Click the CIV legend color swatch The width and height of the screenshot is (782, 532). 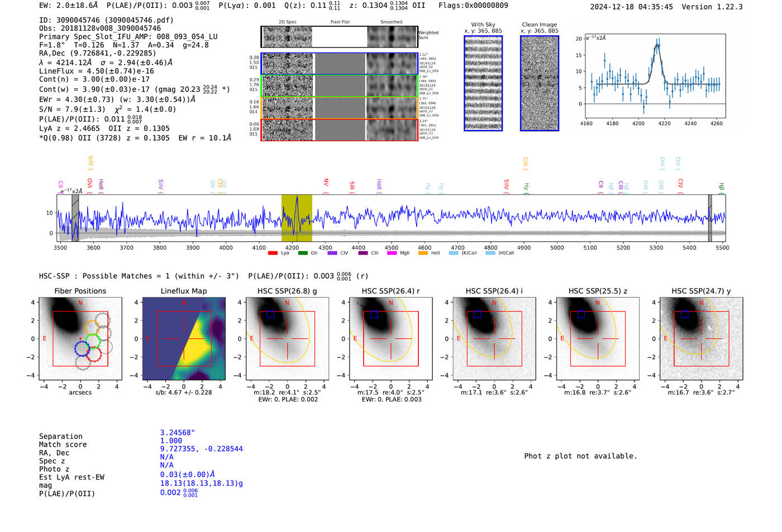(332, 253)
